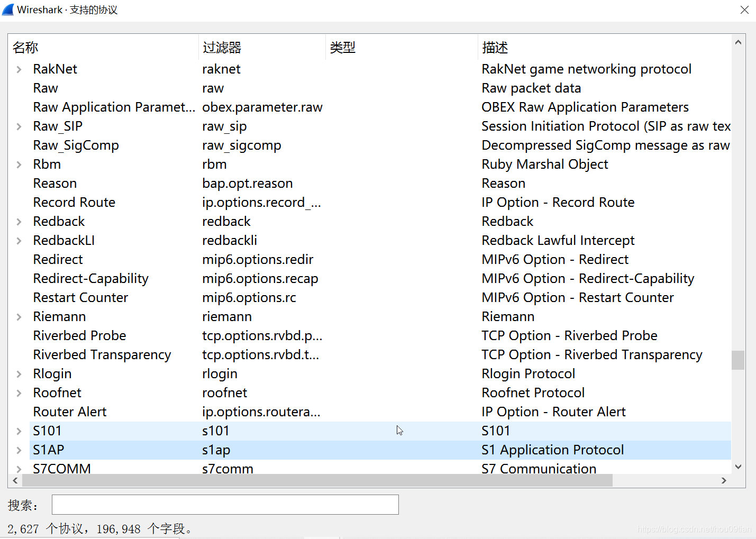The height and width of the screenshot is (539, 756).
Task: Expand the S101 protocol row
Action: (19, 431)
